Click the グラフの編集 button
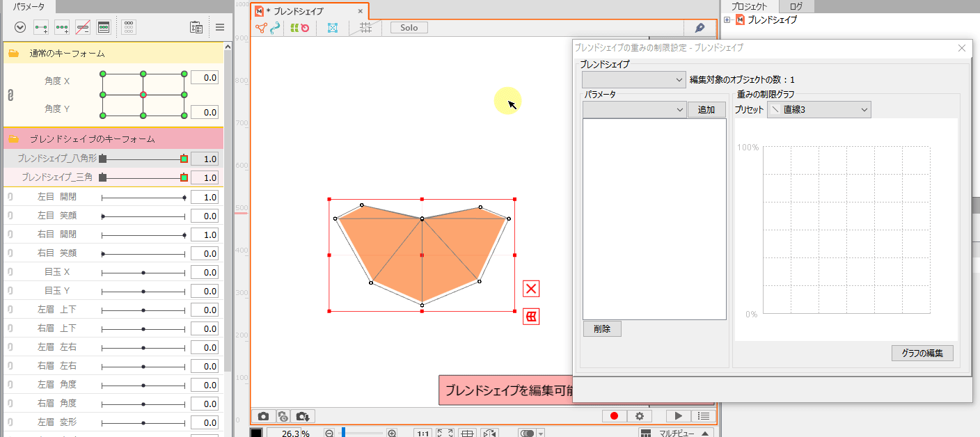Image resolution: width=980 pixels, height=437 pixels. [922, 353]
